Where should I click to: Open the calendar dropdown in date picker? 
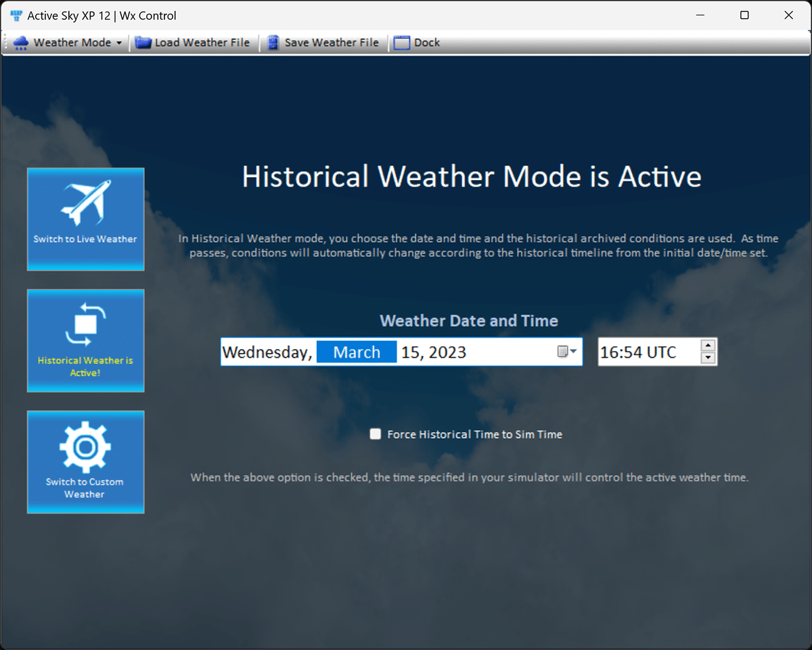(567, 352)
